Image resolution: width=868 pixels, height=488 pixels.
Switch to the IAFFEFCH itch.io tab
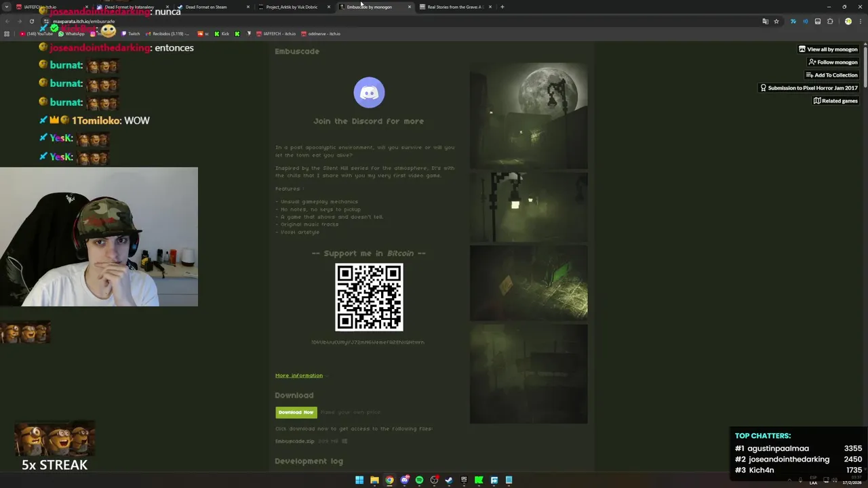click(x=51, y=7)
